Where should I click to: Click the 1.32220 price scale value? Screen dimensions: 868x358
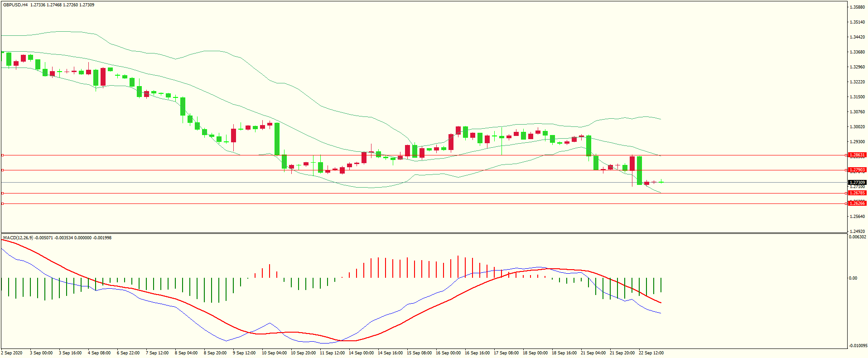click(857, 82)
